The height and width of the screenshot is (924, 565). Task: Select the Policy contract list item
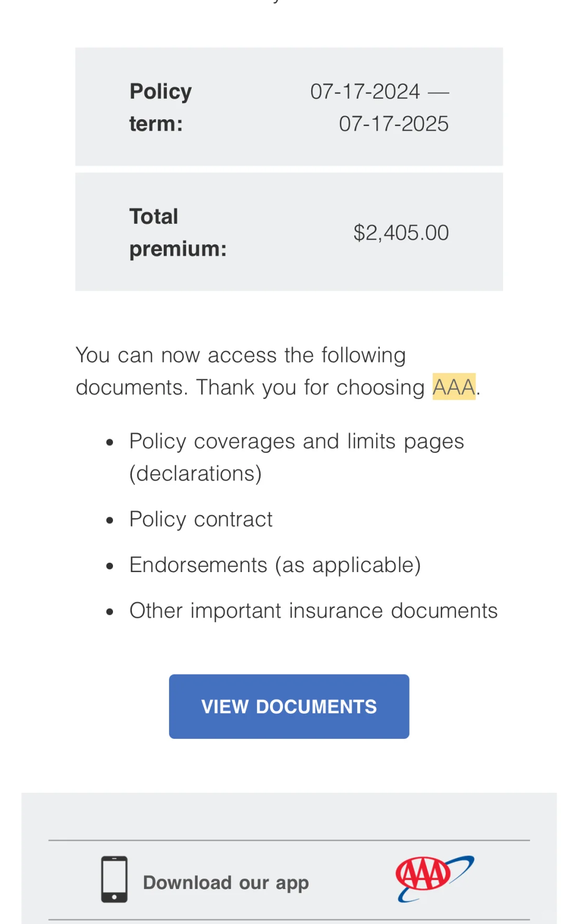click(x=201, y=519)
